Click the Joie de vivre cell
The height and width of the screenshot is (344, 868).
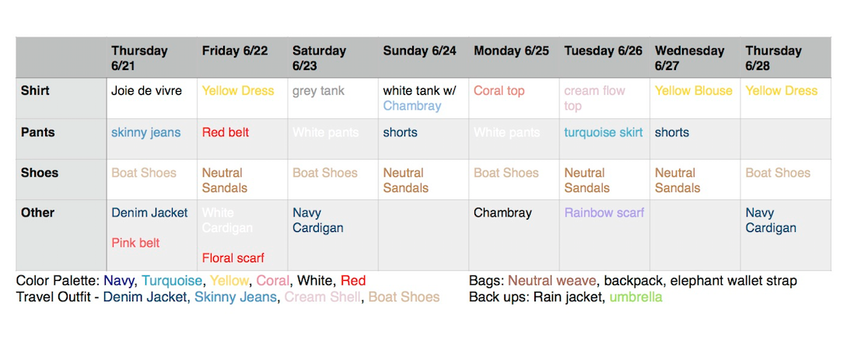pos(152,98)
